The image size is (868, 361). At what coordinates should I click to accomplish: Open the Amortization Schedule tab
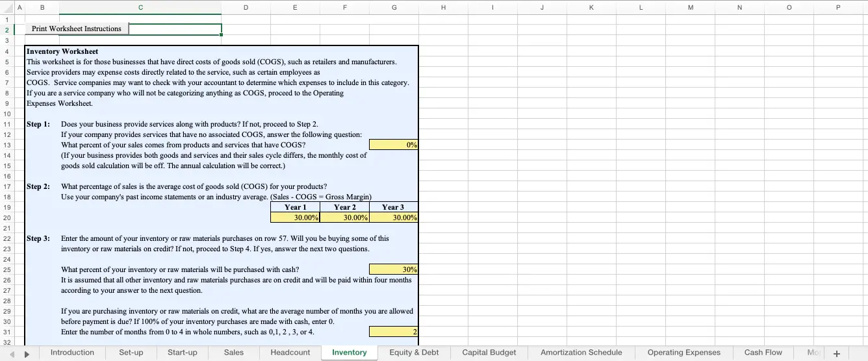tap(581, 353)
